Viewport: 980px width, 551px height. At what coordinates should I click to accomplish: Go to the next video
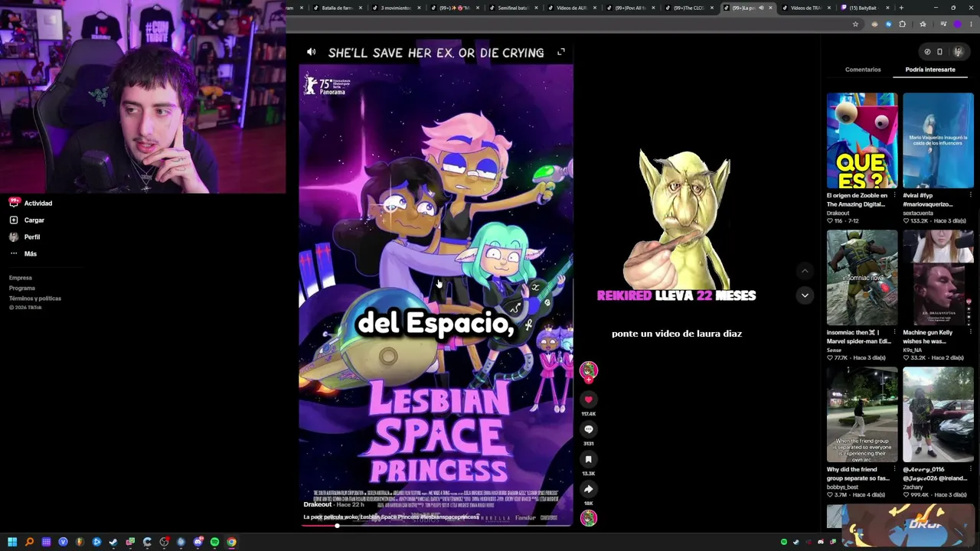click(x=805, y=295)
